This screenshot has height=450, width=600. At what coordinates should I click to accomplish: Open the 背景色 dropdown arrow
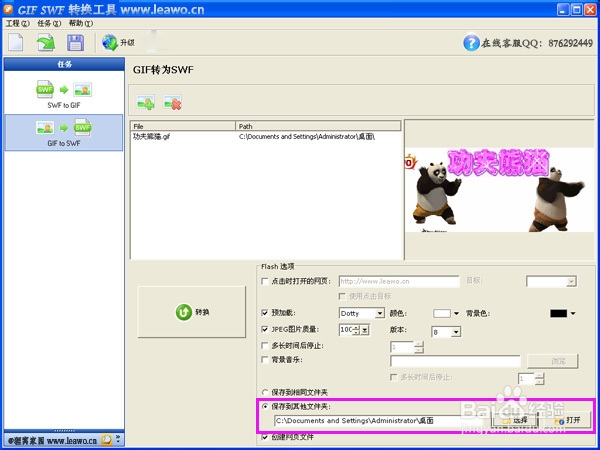coord(573,314)
